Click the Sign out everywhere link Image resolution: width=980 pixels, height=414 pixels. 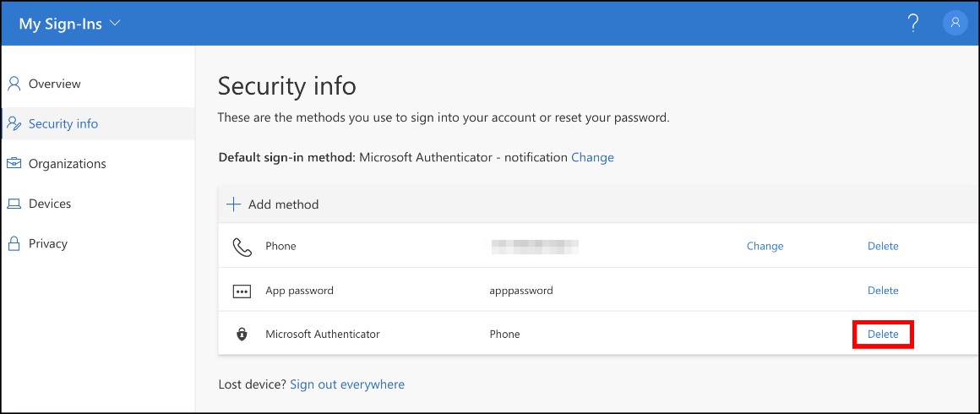[346, 384]
